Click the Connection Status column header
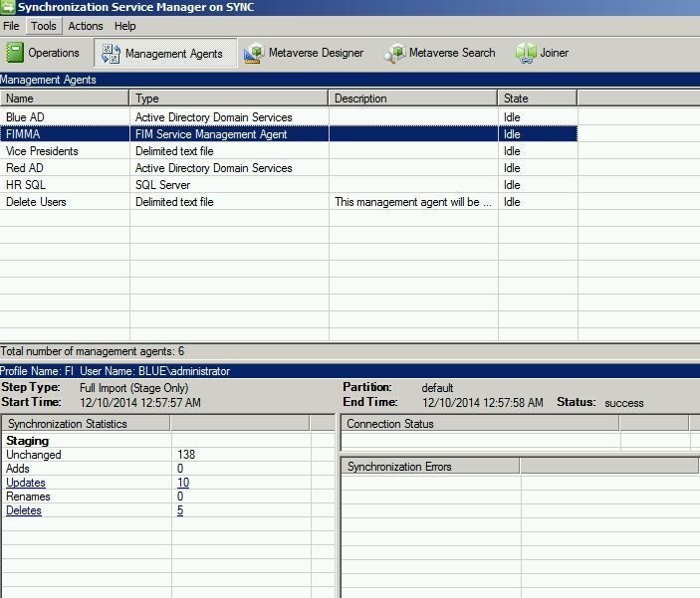This screenshot has height=598, width=700. (480, 424)
